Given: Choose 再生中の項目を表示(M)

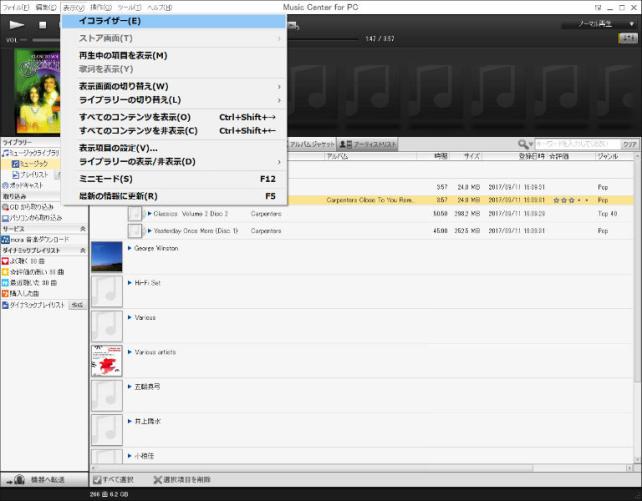Looking at the screenshot, I should pyautogui.click(x=174, y=55).
